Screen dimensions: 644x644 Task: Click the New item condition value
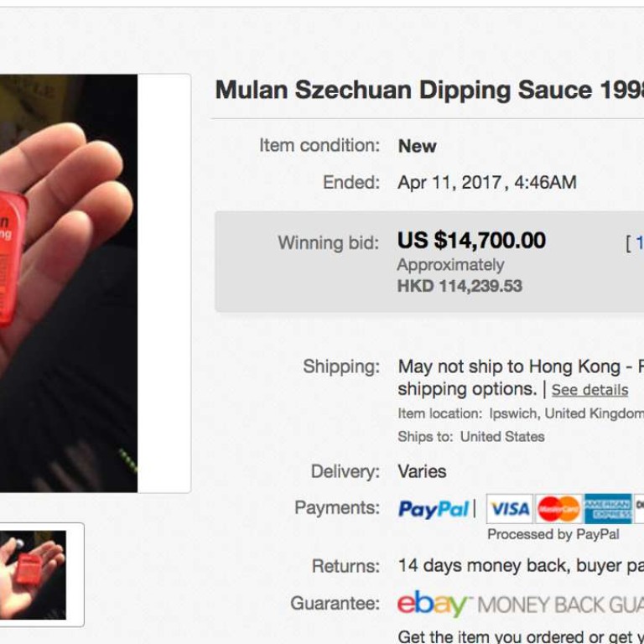417,146
